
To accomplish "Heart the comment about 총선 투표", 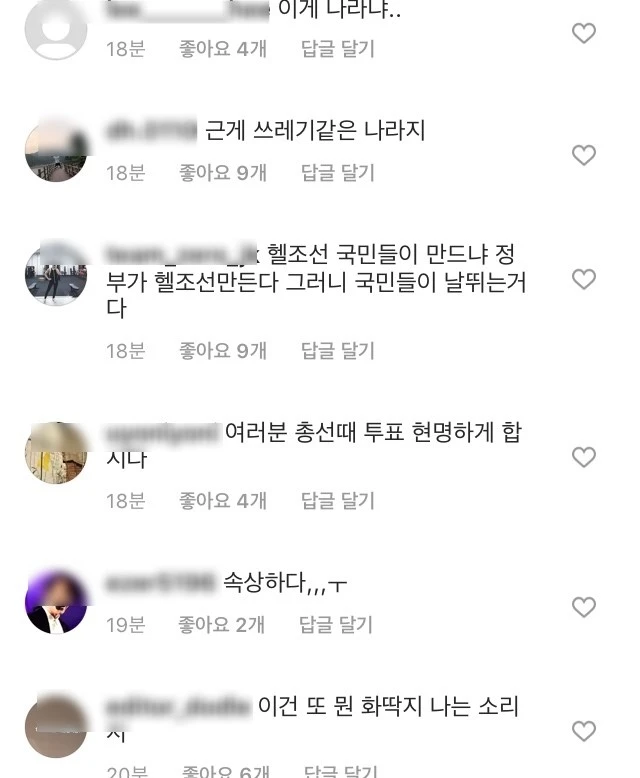I will 583,457.
